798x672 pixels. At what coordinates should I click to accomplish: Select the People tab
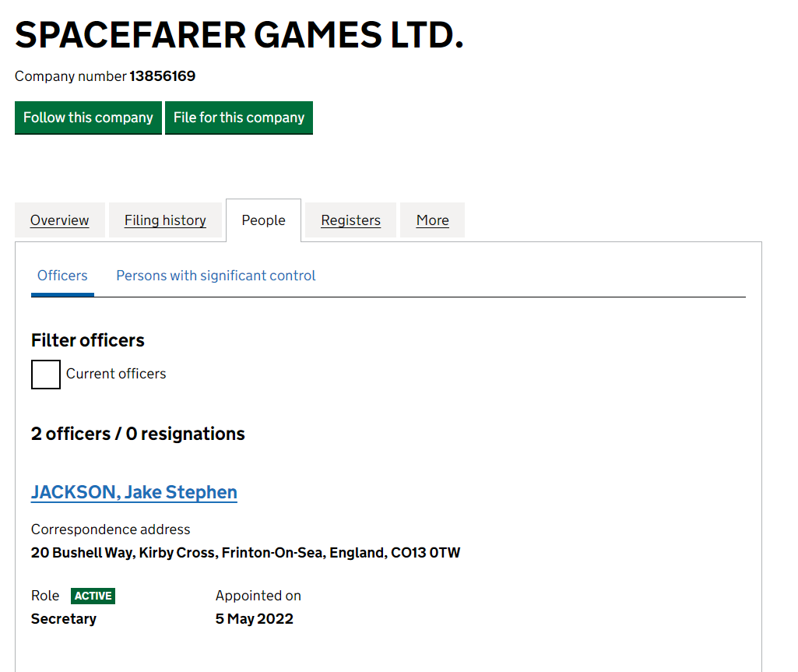click(264, 220)
